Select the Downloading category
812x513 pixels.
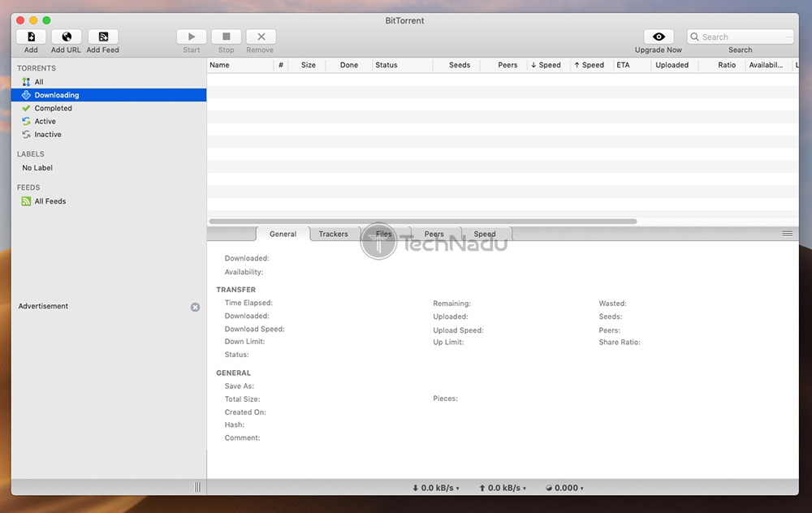coord(109,95)
